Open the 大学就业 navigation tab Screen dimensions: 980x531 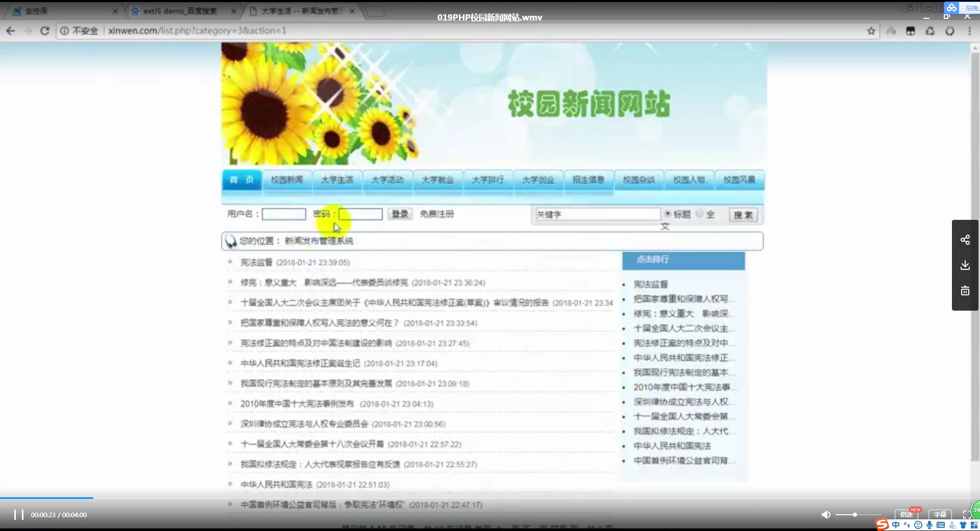[437, 180]
